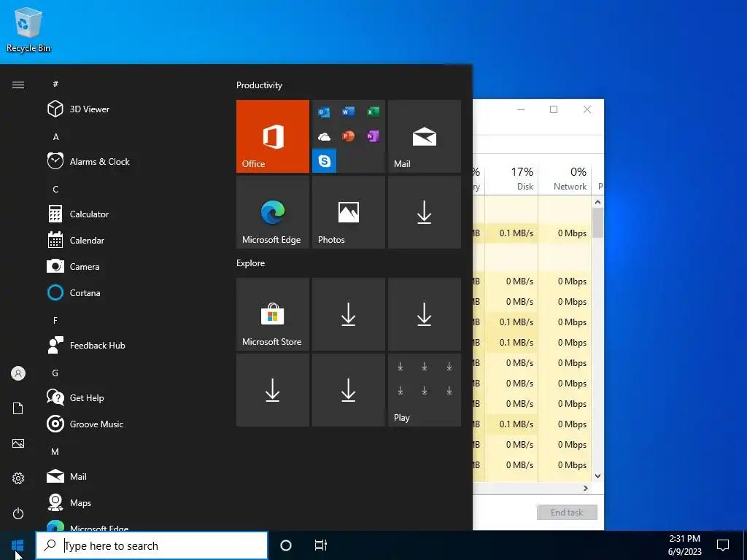Image resolution: width=747 pixels, height=560 pixels.
Task: Click the 'Type here to search' box
Action: 152,545
